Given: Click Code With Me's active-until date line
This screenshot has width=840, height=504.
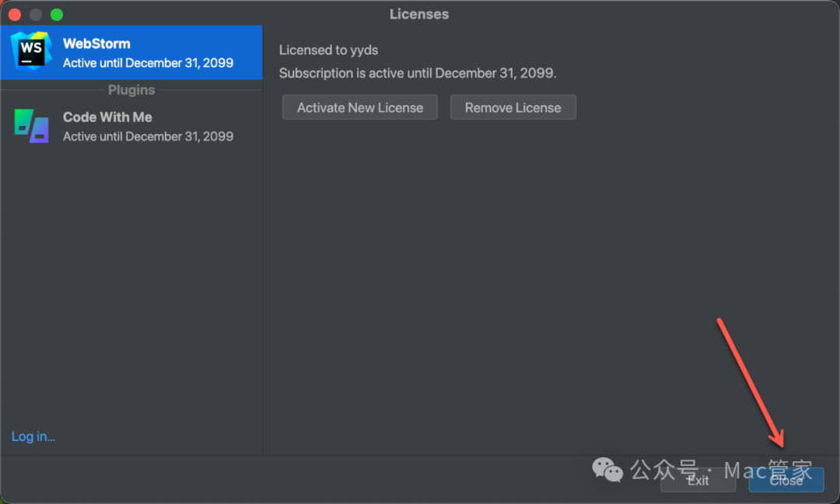Looking at the screenshot, I should click(x=148, y=136).
